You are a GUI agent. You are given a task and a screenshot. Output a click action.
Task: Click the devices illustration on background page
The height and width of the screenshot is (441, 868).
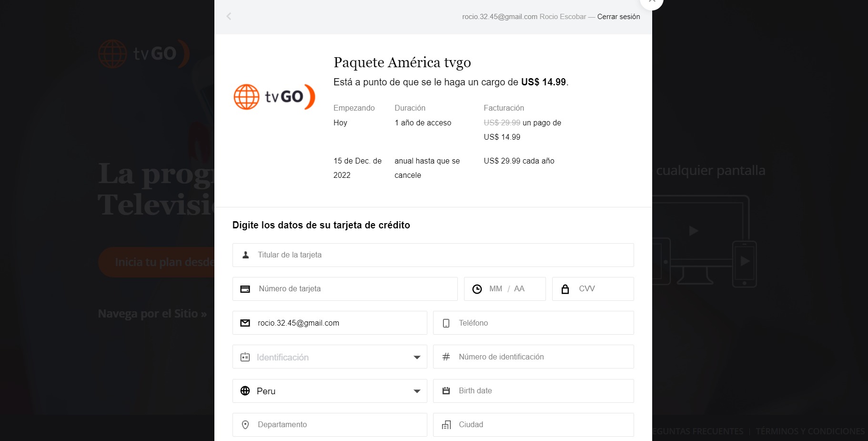(704, 241)
